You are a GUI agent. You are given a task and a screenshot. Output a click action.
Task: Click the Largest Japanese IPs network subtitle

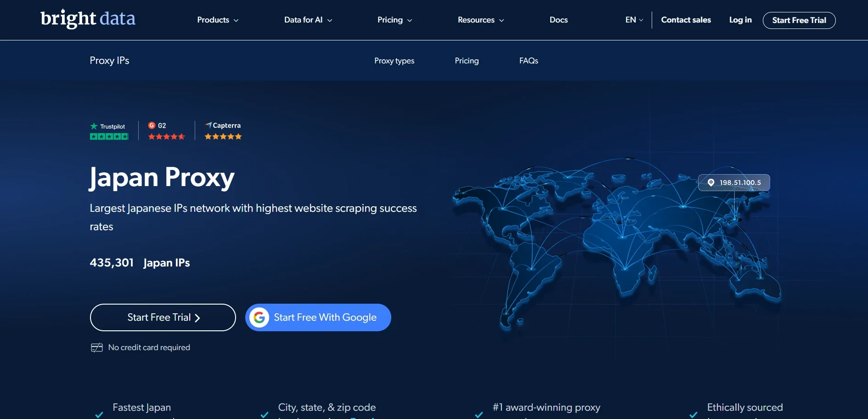coord(253,217)
